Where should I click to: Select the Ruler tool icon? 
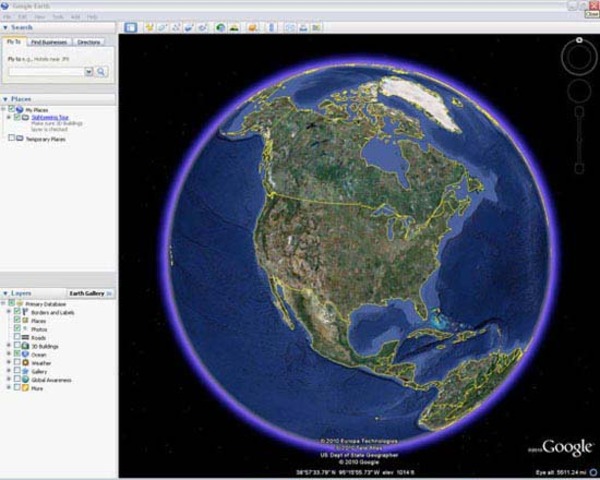[x=271, y=28]
